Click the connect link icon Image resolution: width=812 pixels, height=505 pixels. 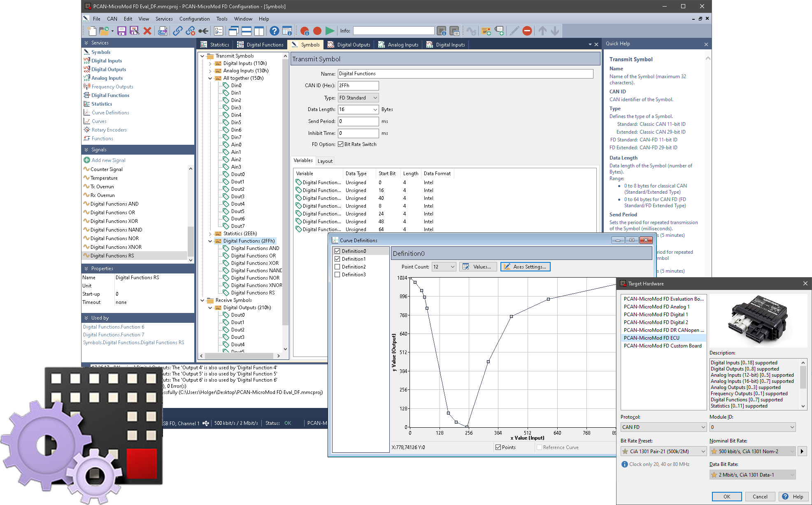tap(177, 31)
